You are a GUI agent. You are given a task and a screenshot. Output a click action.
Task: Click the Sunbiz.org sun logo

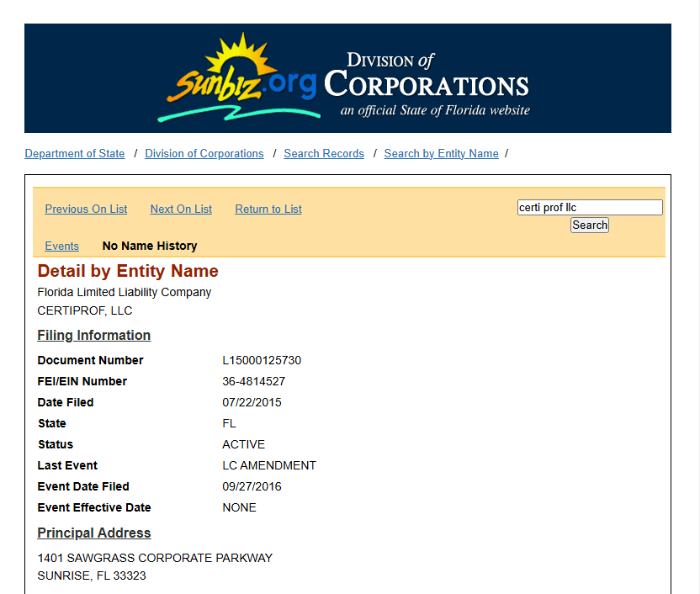coord(240,78)
